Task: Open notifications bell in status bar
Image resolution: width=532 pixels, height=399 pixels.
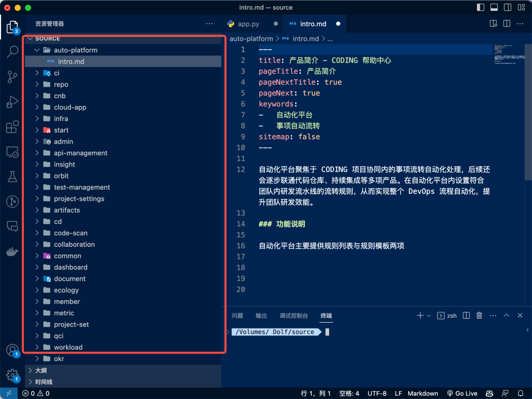Action: pos(521,393)
